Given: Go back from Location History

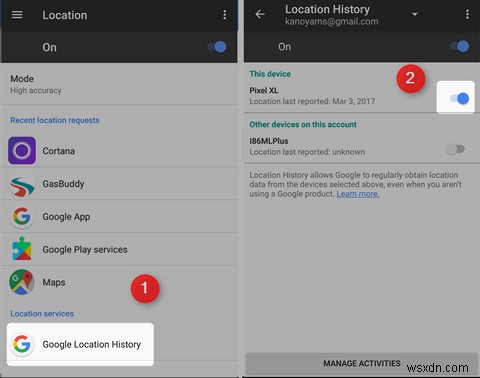Looking at the screenshot, I should tap(260, 14).
